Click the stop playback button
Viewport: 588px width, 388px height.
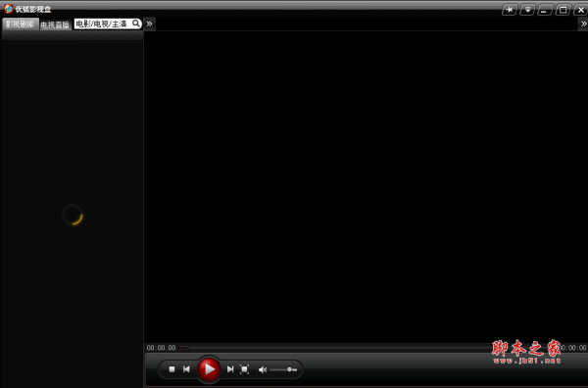[x=171, y=369]
